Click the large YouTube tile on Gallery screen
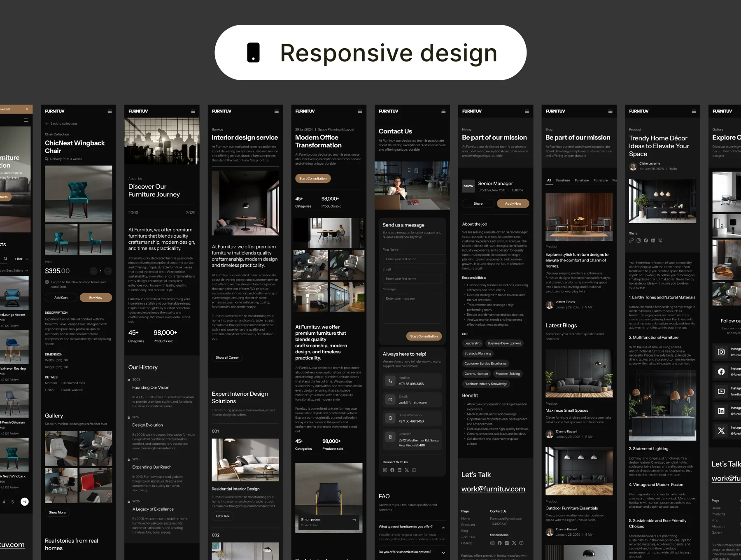Image resolution: width=741 pixels, height=560 pixels. click(x=721, y=391)
